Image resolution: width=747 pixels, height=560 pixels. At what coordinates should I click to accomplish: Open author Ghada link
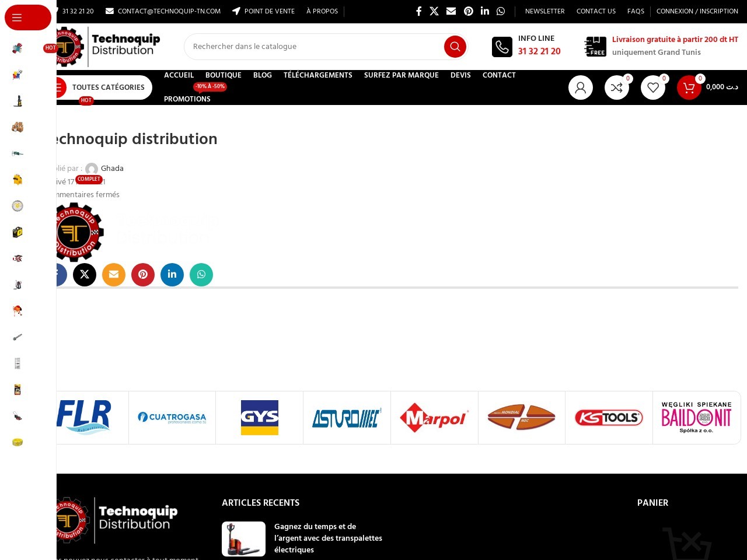click(x=112, y=169)
